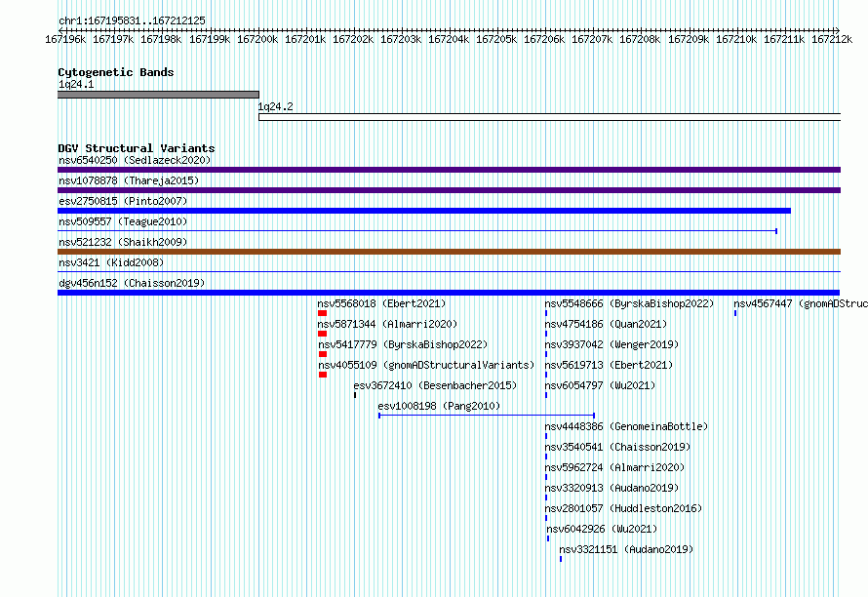Click the red nsv4055109 variant block
The image size is (868, 597).
323,375
